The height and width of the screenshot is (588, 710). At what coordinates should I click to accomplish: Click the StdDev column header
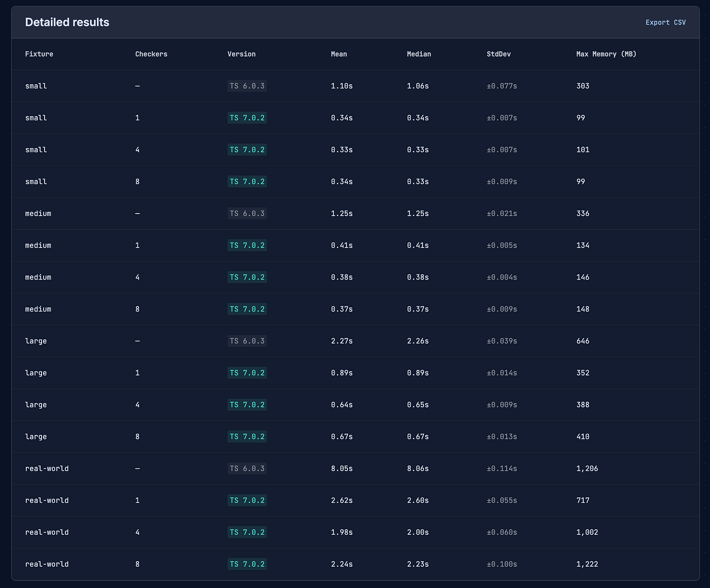click(x=499, y=54)
